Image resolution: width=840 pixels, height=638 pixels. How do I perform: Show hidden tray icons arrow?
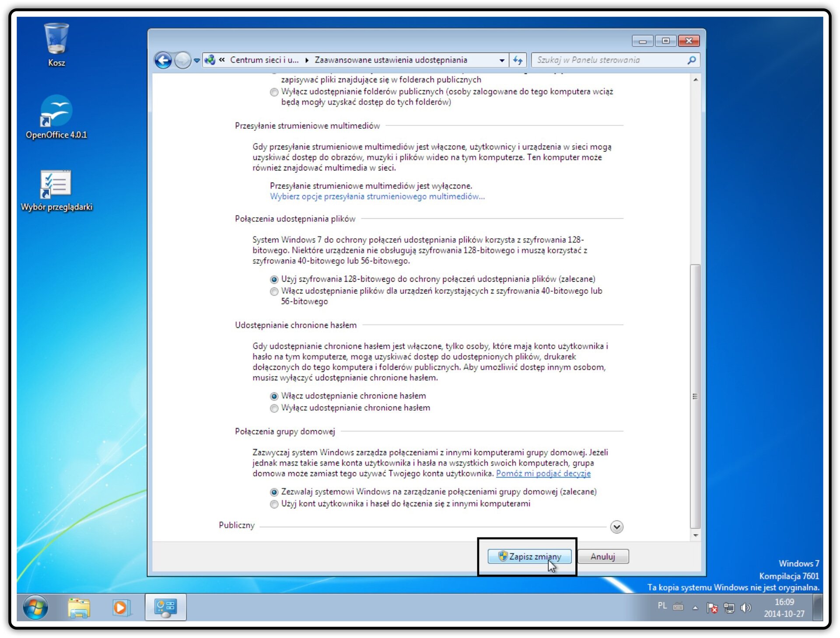(x=695, y=608)
